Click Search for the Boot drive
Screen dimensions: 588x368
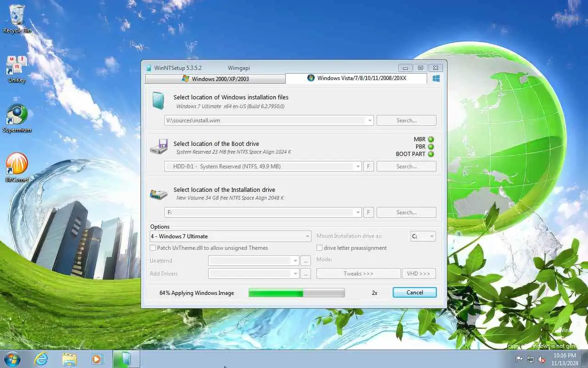coord(407,167)
